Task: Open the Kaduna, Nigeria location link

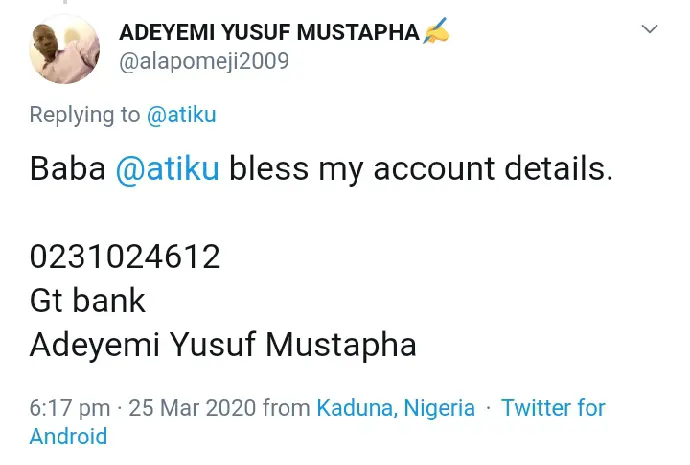Action: click(x=396, y=408)
